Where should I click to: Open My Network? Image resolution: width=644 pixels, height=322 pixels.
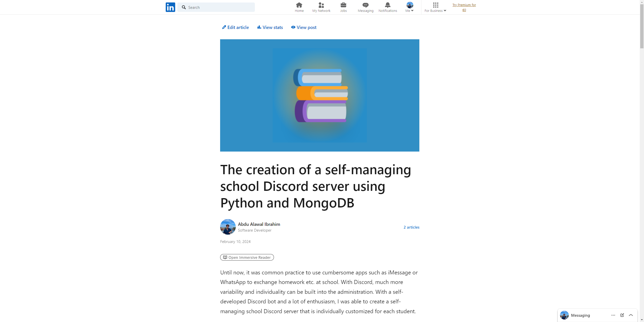(x=321, y=7)
